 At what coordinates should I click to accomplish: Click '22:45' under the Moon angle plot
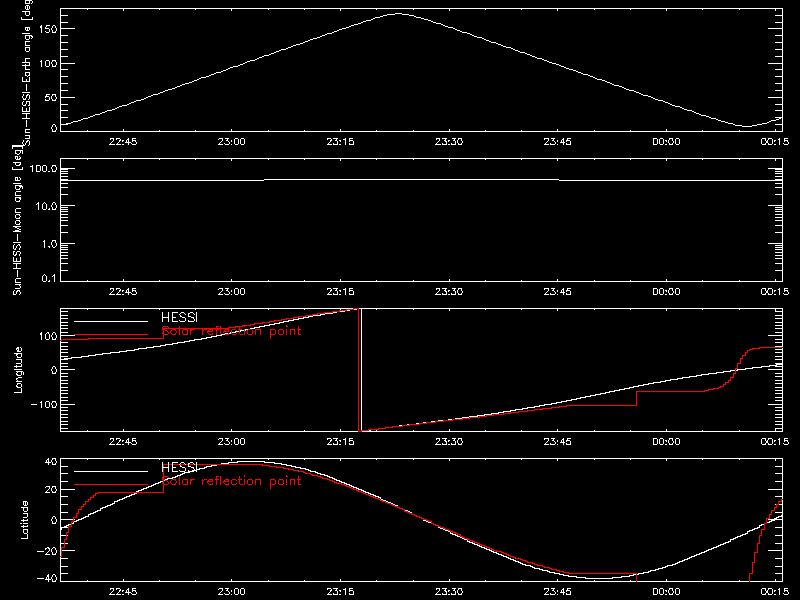pos(123,292)
